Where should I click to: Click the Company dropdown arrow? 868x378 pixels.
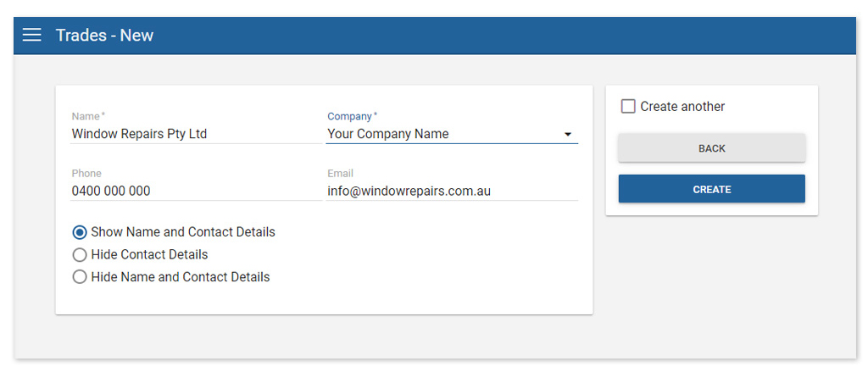568,134
